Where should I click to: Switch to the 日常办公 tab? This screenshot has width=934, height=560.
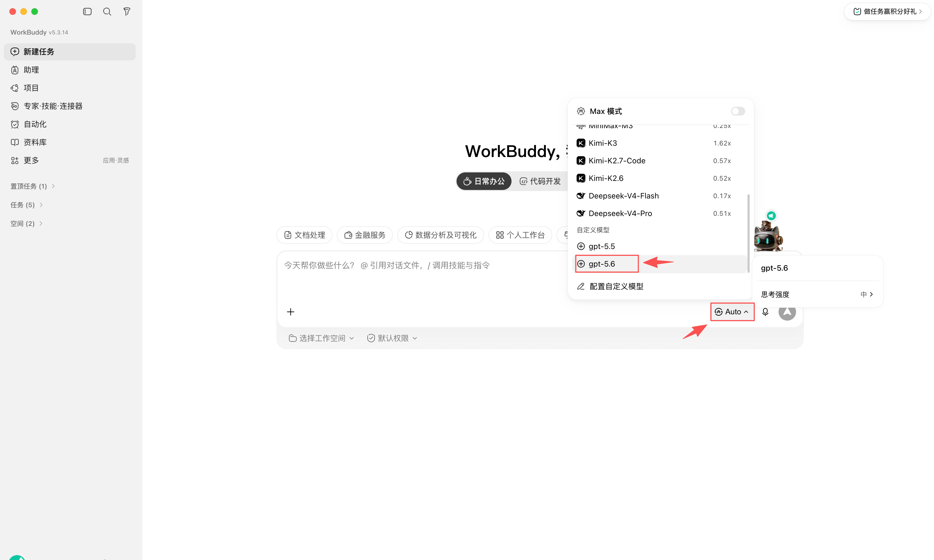[484, 181]
